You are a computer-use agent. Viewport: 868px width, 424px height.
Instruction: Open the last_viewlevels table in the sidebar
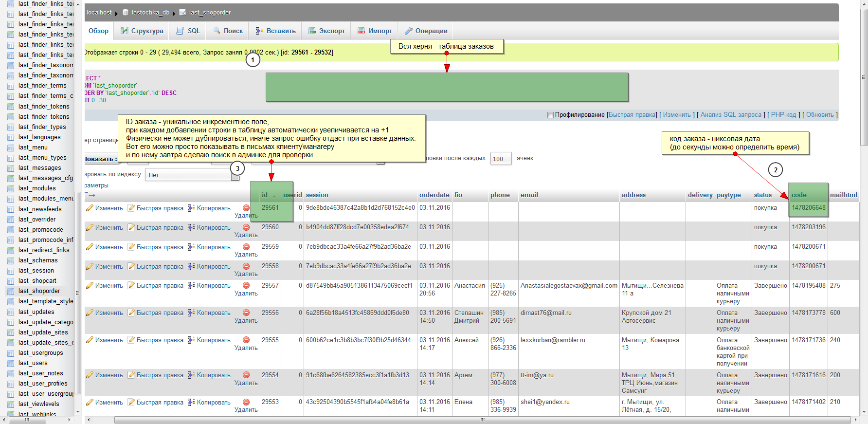[x=39, y=404]
